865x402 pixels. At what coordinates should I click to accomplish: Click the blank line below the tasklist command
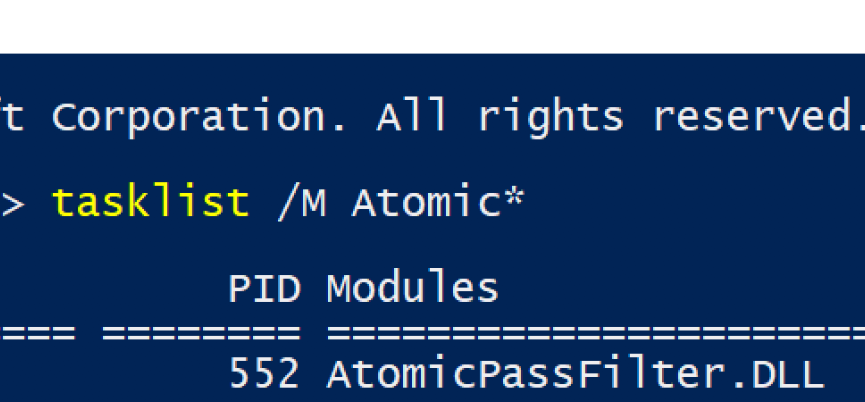tap(432, 246)
